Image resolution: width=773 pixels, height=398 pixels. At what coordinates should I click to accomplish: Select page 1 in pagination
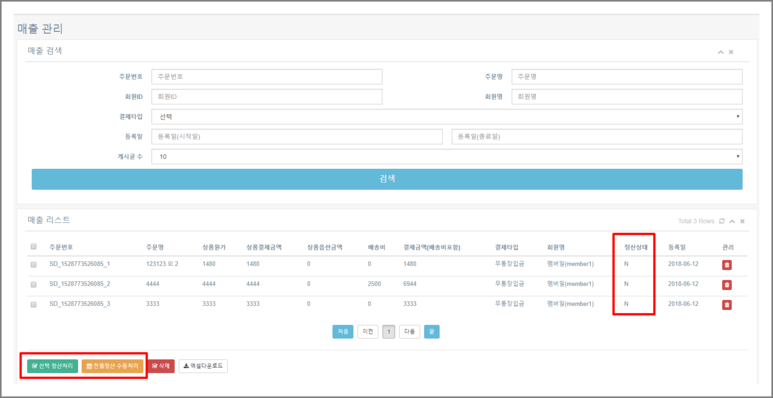click(388, 332)
